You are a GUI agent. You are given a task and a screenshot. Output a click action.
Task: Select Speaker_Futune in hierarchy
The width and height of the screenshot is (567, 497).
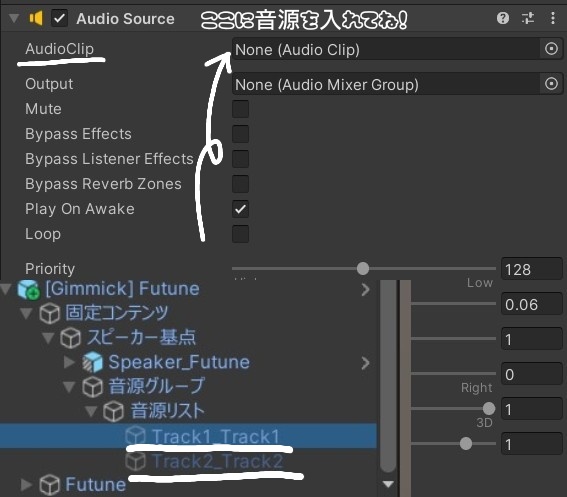[x=179, y=362]
